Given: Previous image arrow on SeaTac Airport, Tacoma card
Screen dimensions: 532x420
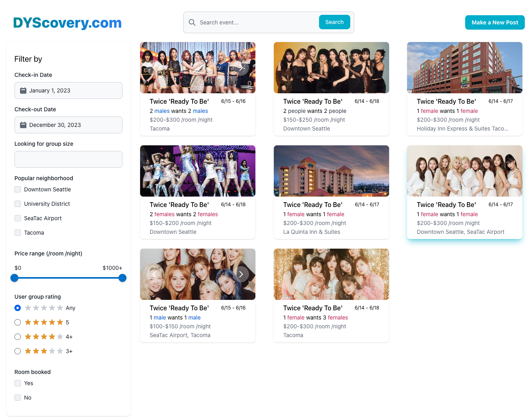Looking at the screenshot, I should click(x=155, y=274).
